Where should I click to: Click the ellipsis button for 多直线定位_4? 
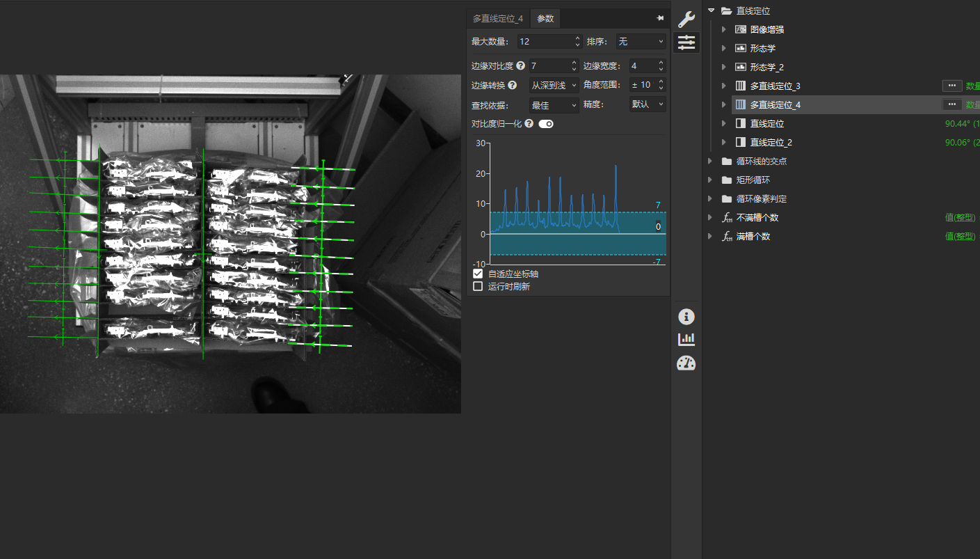click(x=951, y=104)
